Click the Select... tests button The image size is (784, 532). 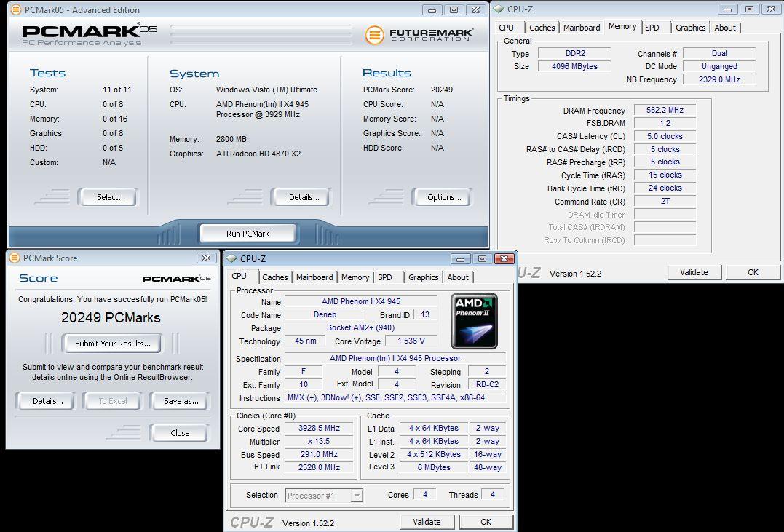pos(109,197)
